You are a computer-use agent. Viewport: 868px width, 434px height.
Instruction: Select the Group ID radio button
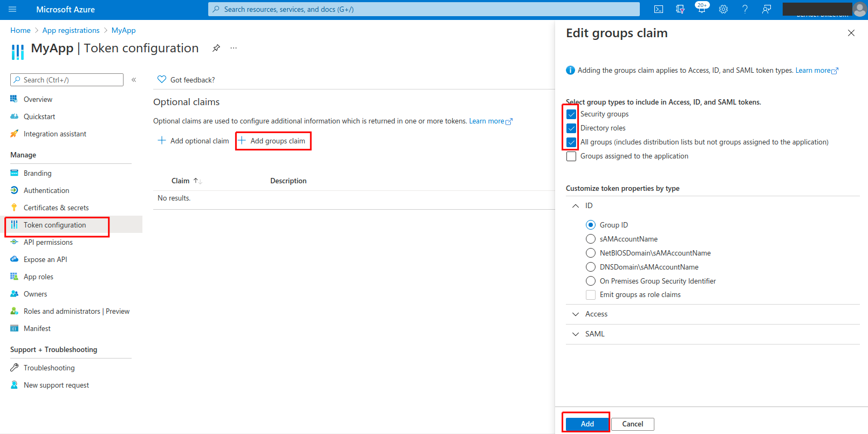click(x=591, y=225)
